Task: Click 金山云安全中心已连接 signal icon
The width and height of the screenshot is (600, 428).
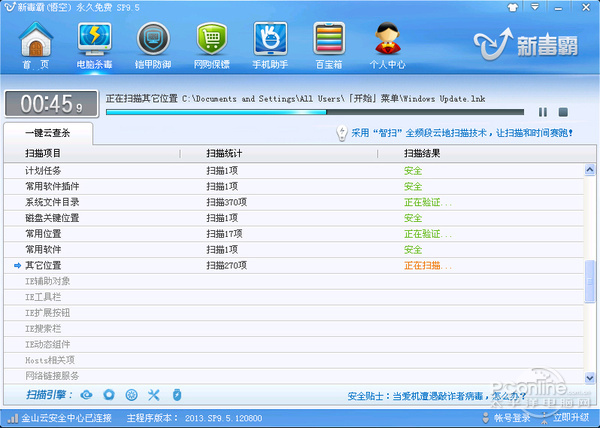Action: click(13, 418)
